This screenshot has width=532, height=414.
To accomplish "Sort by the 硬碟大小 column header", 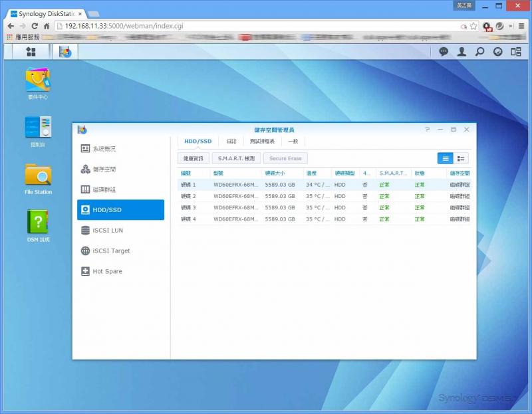I will tap(282, 173).
